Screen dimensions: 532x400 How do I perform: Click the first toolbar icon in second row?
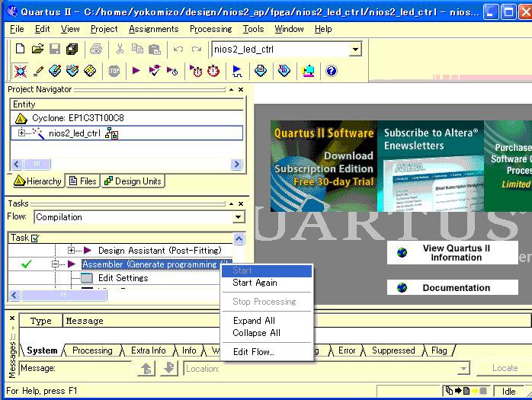click(21, 71)
